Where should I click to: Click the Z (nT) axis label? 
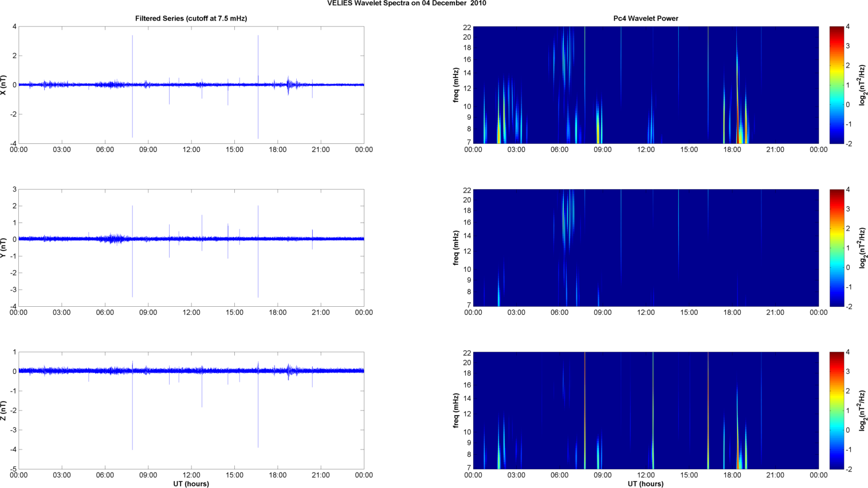(5, 411)
